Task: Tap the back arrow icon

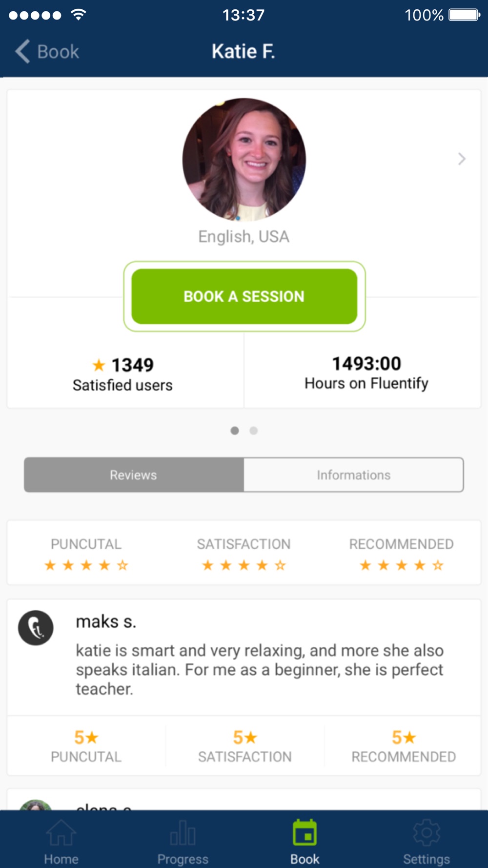Action: [x=22, y=51]
